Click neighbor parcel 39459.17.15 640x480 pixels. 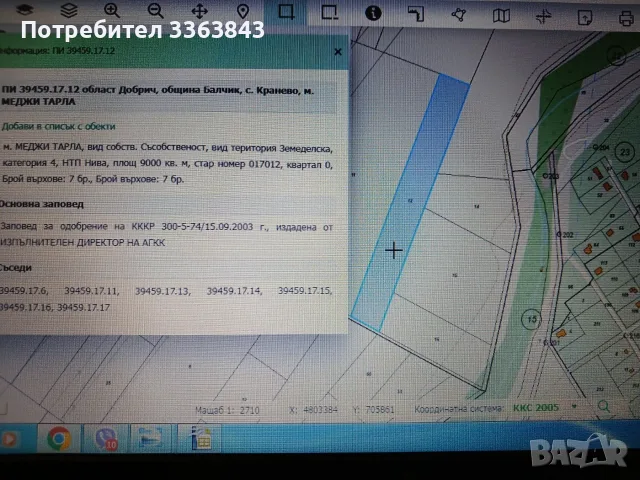click(305, 291)
